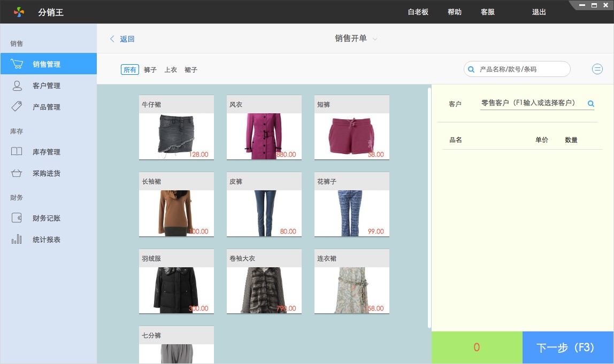Click the wallet icon for 财务记账
The image size is (614, 364).
click(17, 218)
